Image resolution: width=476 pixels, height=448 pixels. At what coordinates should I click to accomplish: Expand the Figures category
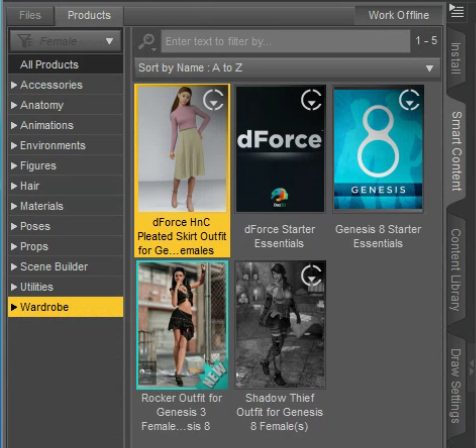[x=14, y=166]
